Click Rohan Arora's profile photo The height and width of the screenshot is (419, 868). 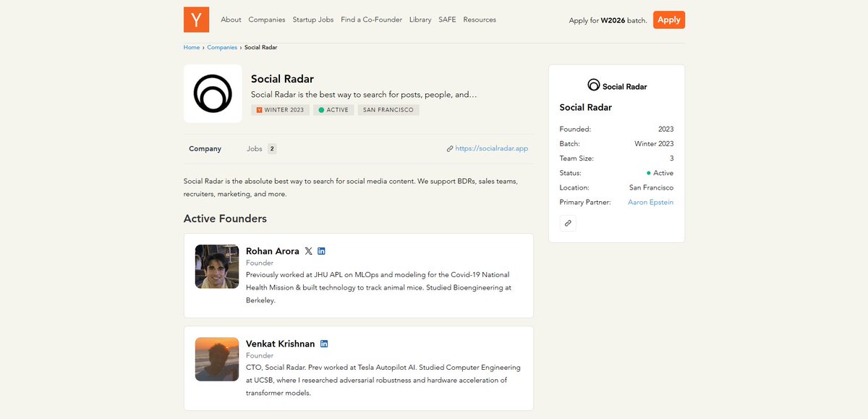click(x=216, y=266)
